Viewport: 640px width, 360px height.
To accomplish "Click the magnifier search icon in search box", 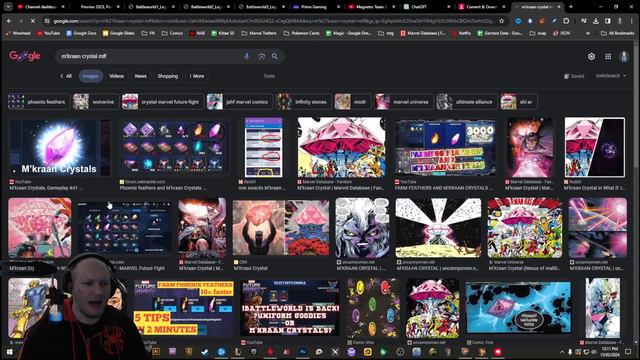I will click(275, 56).
